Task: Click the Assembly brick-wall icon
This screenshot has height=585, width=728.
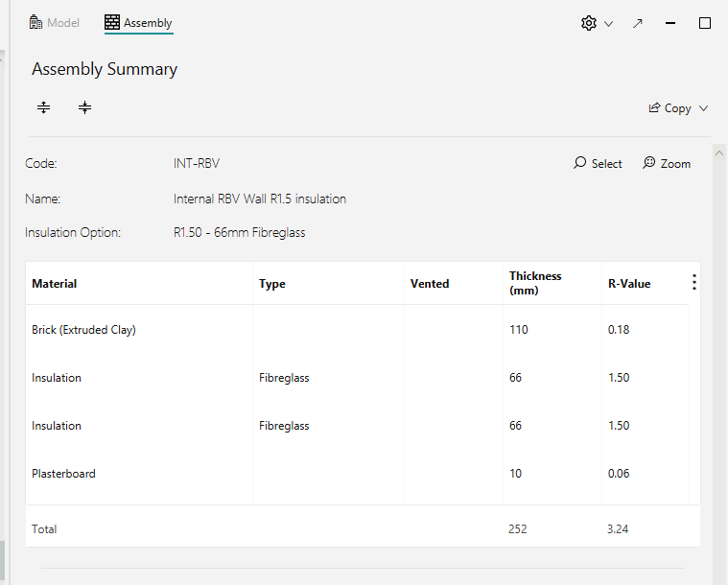Action: pos(112,22)
